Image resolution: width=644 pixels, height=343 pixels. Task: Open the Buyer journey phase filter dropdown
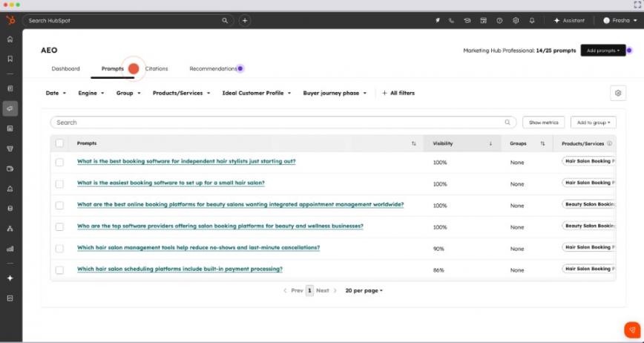point(335,94)
